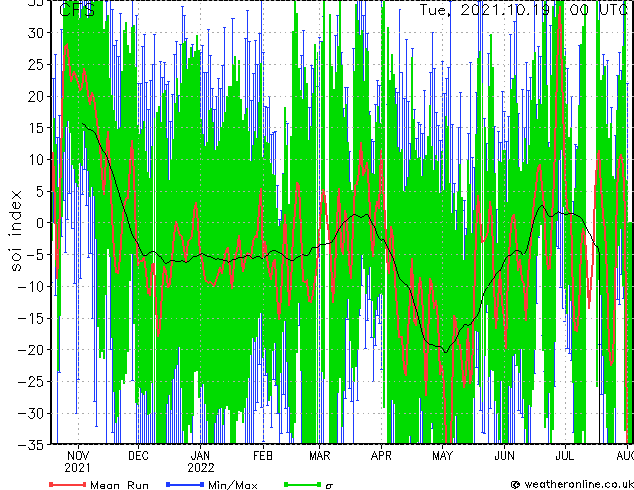Click the FEB x-axis month label
Screen dimensions: 634x490
click(263, 456)
